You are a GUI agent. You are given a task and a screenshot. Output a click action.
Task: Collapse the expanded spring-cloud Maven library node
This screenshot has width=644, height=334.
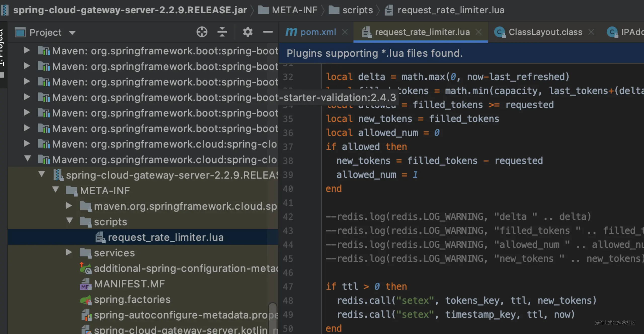point(27,158)
